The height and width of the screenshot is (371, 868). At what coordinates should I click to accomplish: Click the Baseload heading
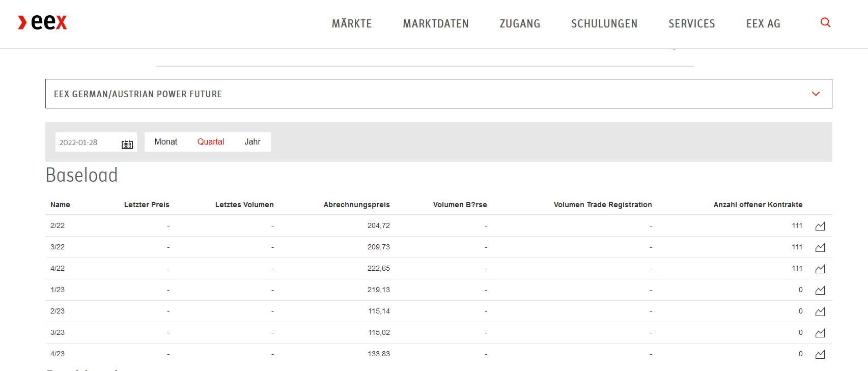(x=82, y=175)
